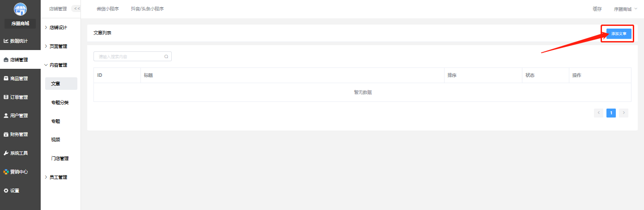Open 财务管理 wallet icon
The height and width of the screenshot is (210, 644).
(x=6, y=134)
